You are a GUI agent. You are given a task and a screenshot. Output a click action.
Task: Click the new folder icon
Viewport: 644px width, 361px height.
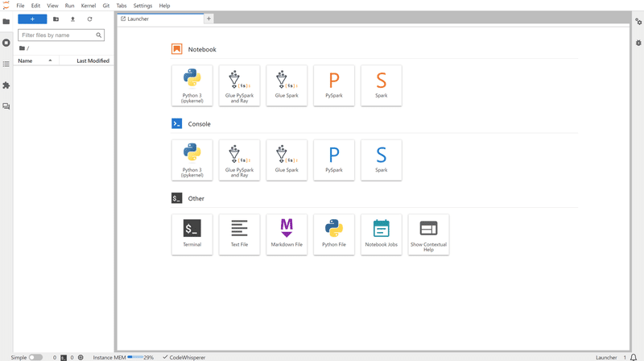point(56,19)
